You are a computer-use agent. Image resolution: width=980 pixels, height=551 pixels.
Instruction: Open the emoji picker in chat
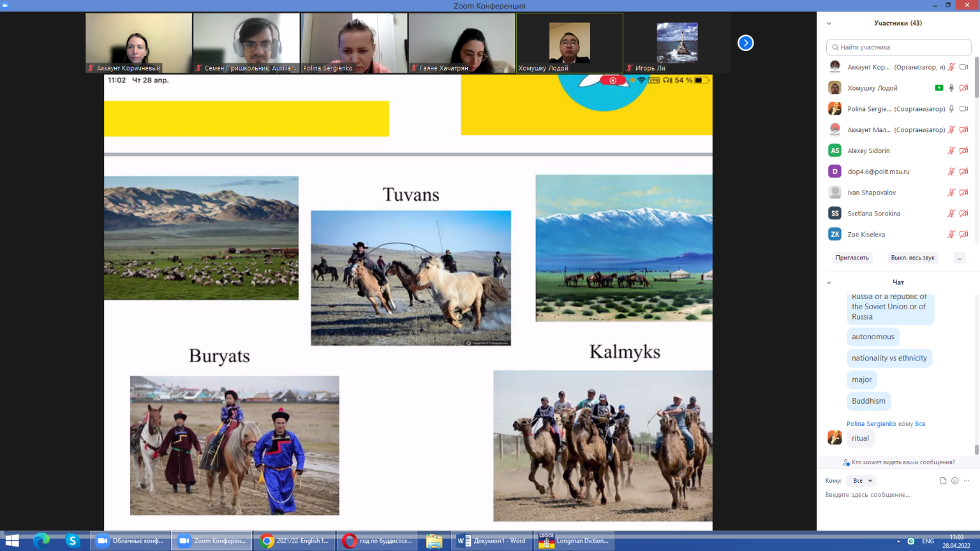(954, 481)
